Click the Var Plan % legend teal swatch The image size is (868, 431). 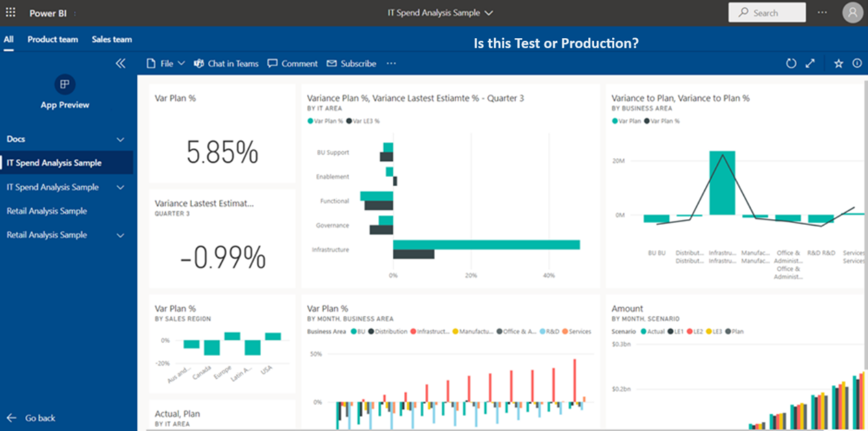[x=310, y=121]
